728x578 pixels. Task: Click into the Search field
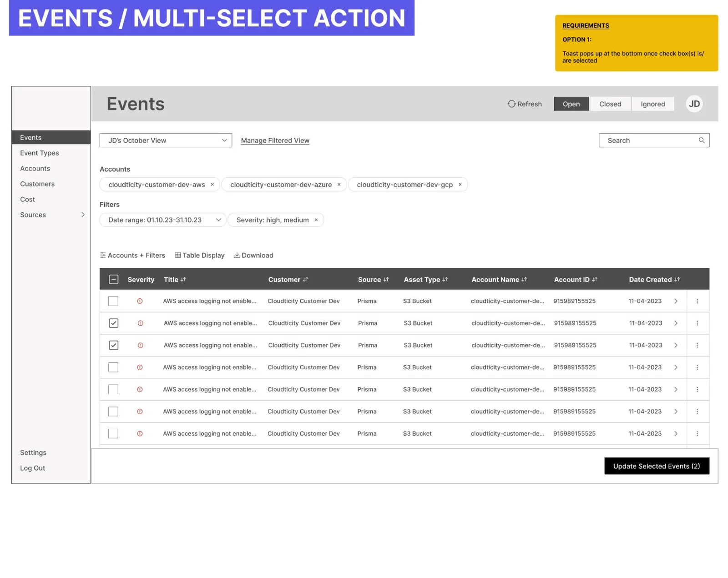pyautogui.click(x=654, y=141)
